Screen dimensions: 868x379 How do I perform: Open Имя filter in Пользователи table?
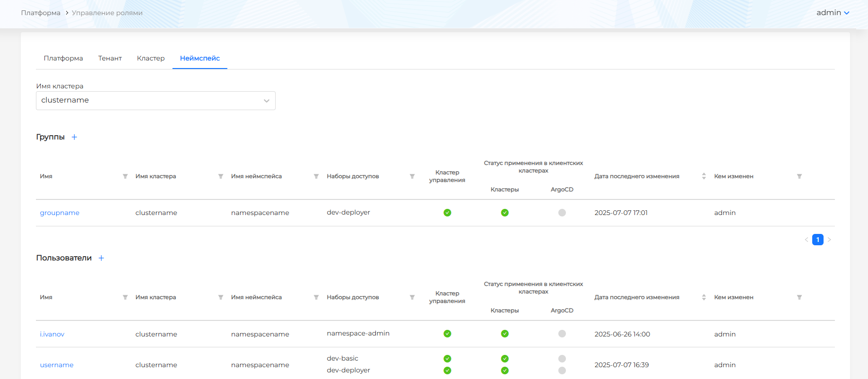pos(125,297)
